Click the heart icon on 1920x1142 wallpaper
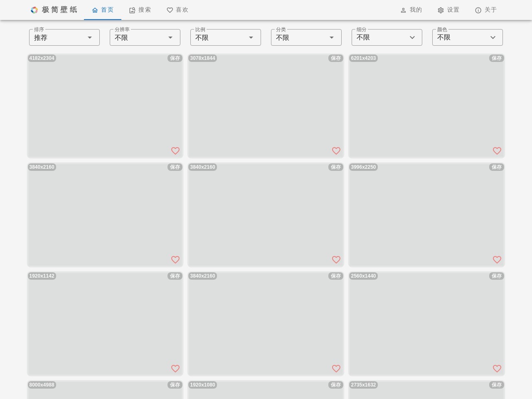The height and width of the screenshot is (399, 532). (x=175, y=369)
